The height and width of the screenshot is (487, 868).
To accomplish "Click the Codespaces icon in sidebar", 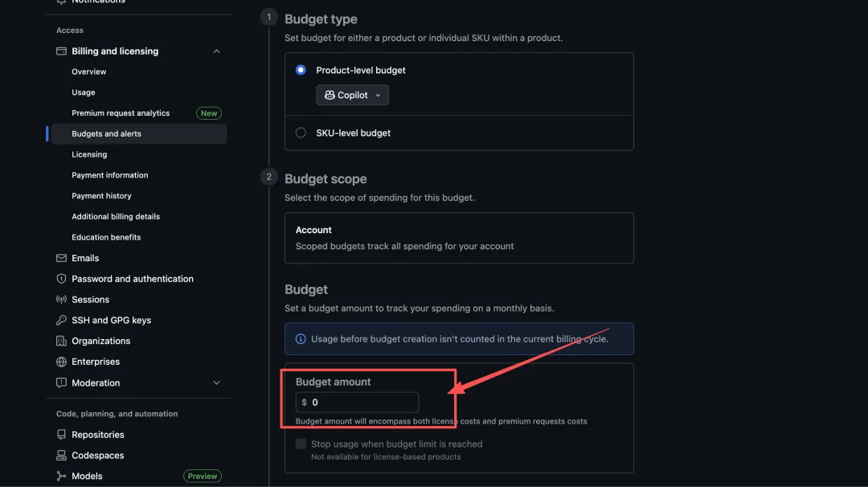I will (x=61, y=456).
